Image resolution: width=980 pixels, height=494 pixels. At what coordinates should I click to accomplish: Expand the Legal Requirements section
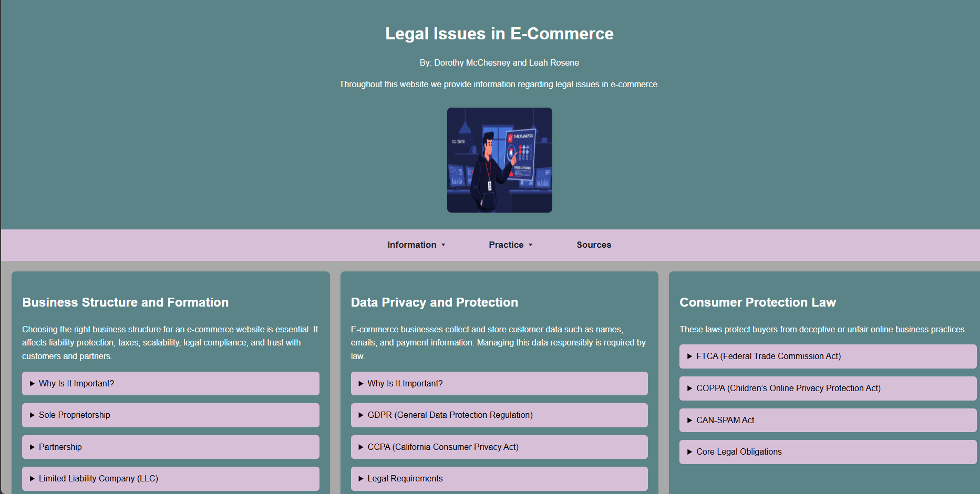click(x=499, y=479)
